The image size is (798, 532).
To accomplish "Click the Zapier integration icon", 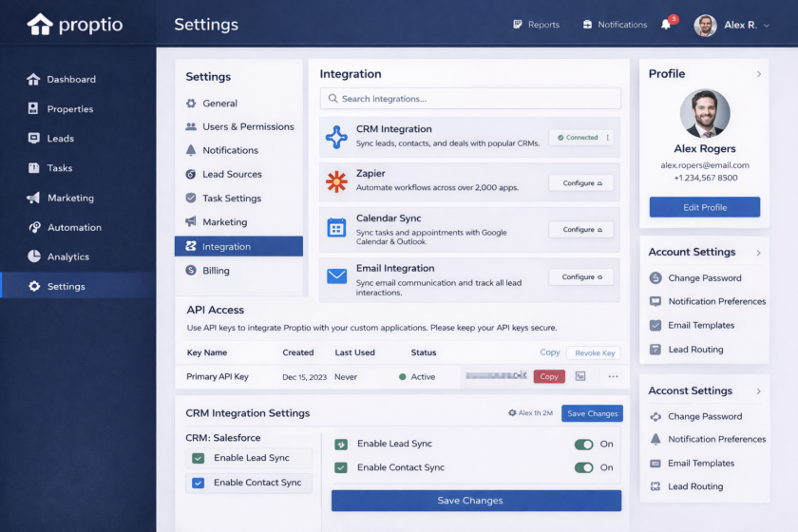I will 336,181.
